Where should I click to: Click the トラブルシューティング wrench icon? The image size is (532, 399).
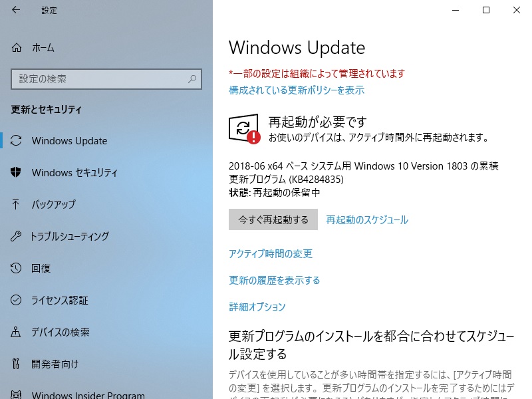(x=15, y=236)
